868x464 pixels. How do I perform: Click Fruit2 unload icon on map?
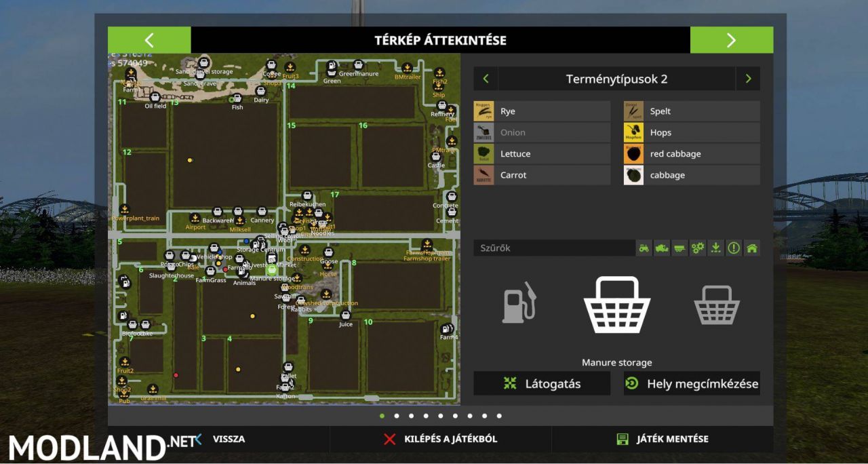click(x=124, y=362)
